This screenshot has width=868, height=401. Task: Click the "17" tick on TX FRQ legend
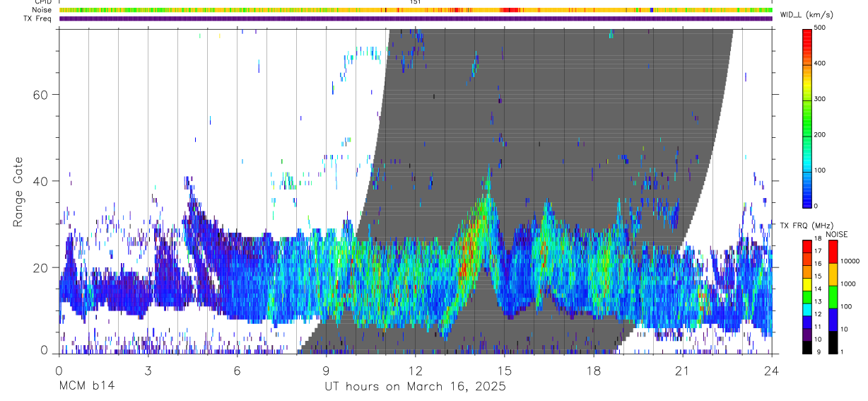(819, 251)
